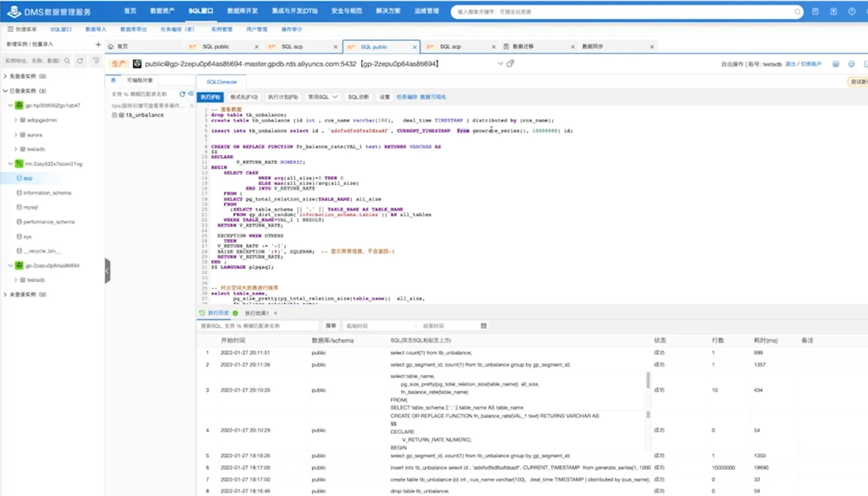Click the second header icon right of the search bar
Screen dimensions: 868x496
[833, 11]
